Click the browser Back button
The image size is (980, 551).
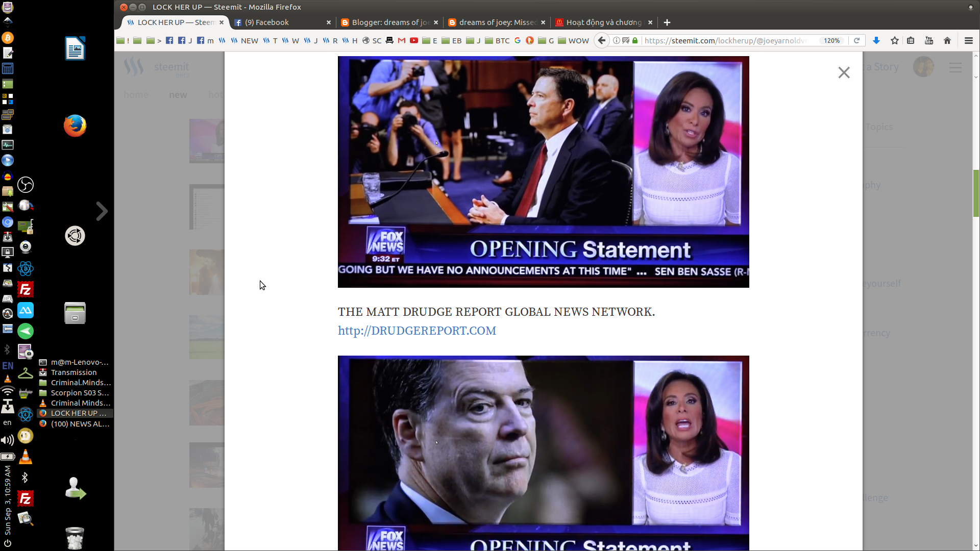pos(602,40)
